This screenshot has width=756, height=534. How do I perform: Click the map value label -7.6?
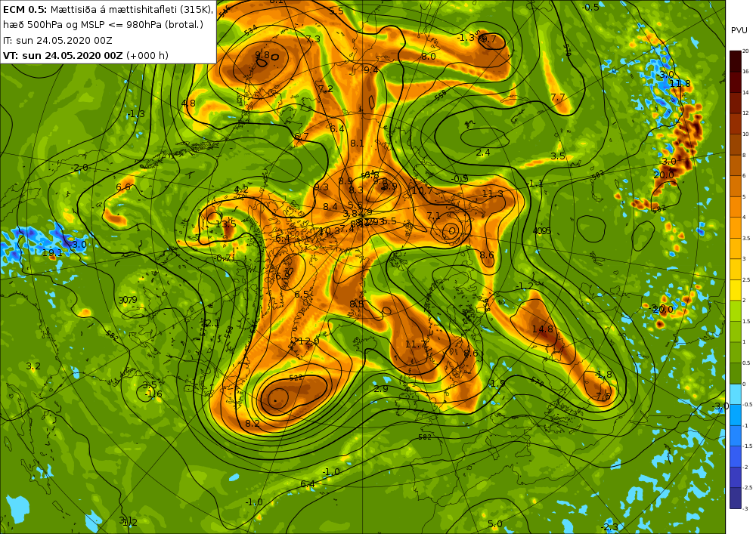point(603,397)
